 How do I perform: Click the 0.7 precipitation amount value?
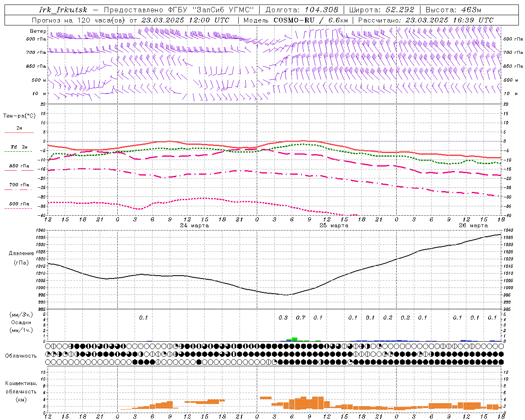pyautogui.click(x=301, y=318)
